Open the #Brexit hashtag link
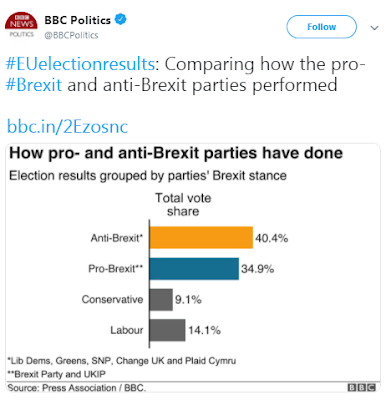This screenshot has width=386, height=400. click(x=34, y=85)
